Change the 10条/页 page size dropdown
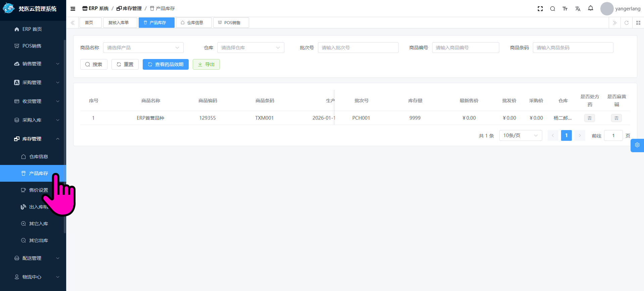This screenshot has height=291, width=644. coord(520,135)
